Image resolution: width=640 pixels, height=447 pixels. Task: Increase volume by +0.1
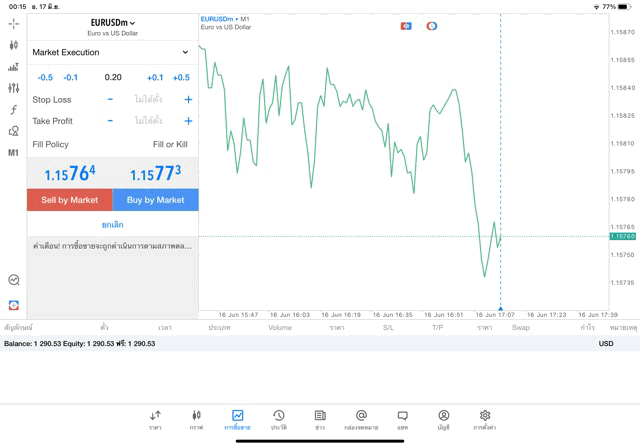coord(155,77)
